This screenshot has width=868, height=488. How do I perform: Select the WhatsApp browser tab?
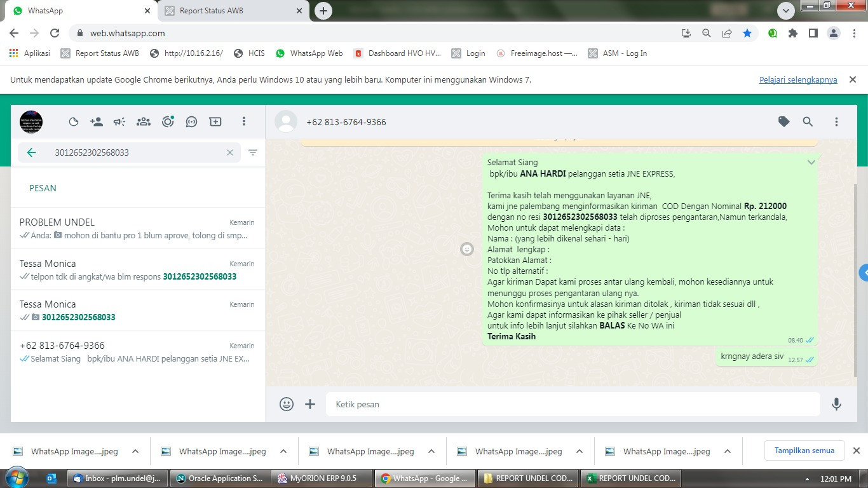tap(80, 11)
